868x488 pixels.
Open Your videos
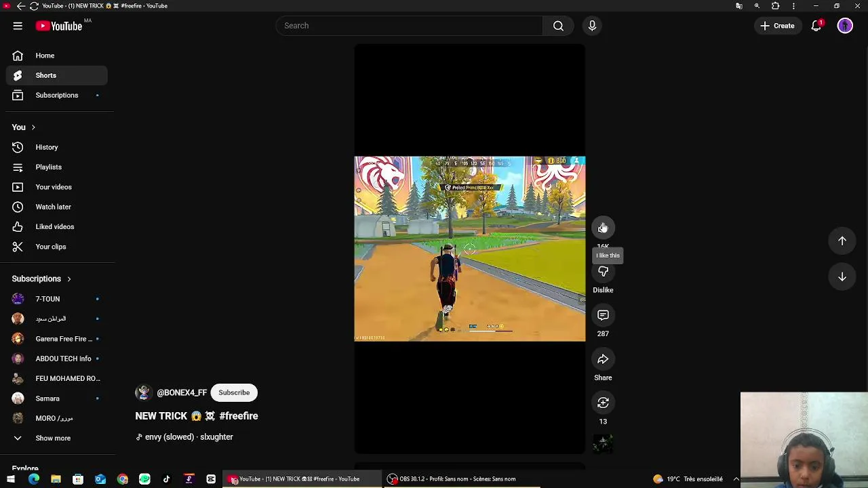point(57,187)
